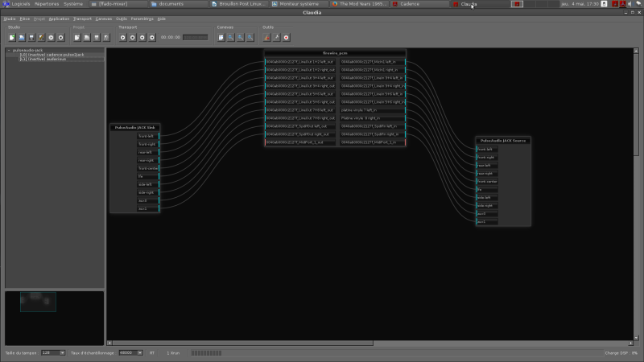
Task: Click the first transport toolbar button
Action: [x=122, y=37]
